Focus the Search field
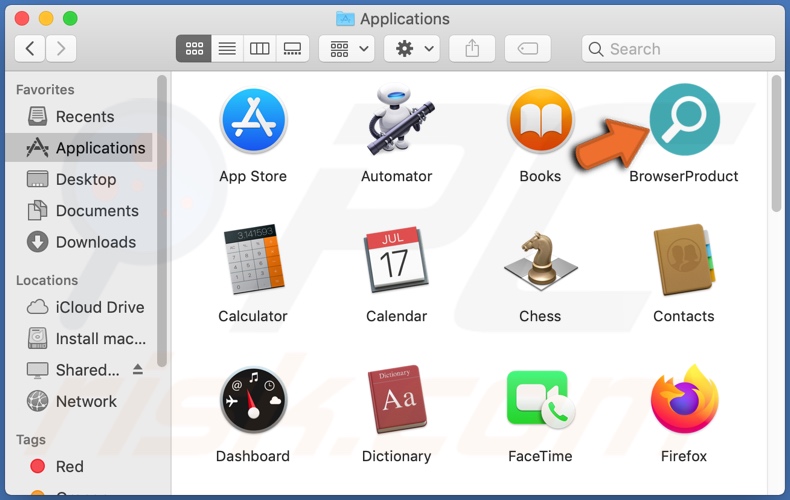Screen dimensions: 790x500 pos(678,49)
